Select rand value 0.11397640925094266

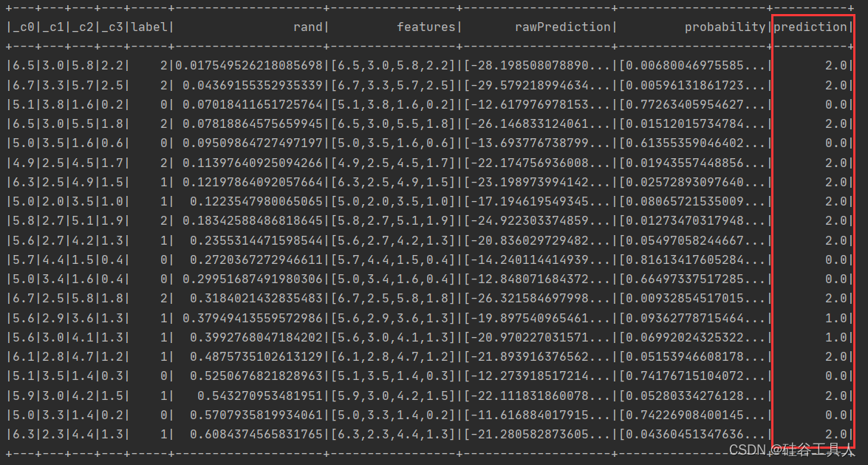click(253, 163)
